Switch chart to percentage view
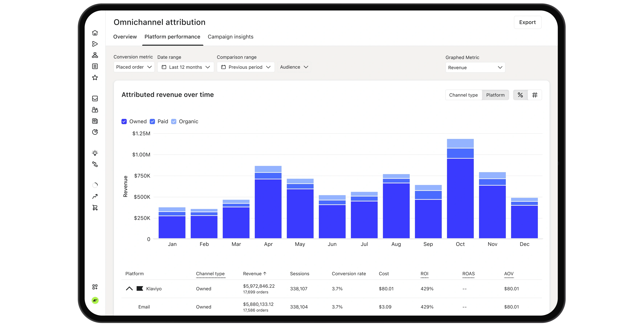The height and width of the screenshot is (326, 644). tap(520, 95)
